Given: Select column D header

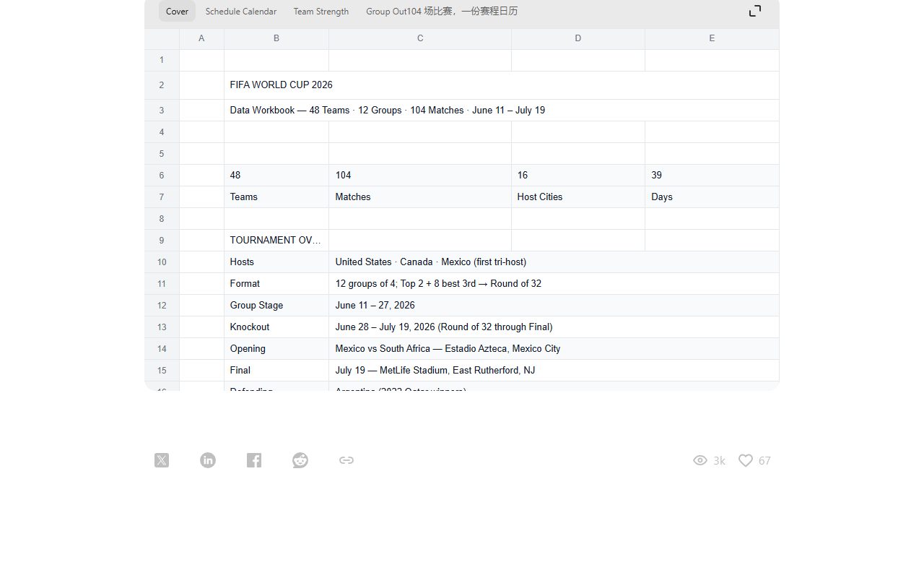Looking at the screenshot, I should (578, 38).
